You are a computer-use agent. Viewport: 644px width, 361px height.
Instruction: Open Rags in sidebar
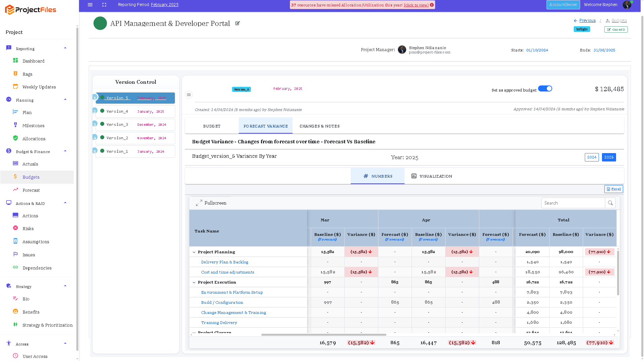27,74
